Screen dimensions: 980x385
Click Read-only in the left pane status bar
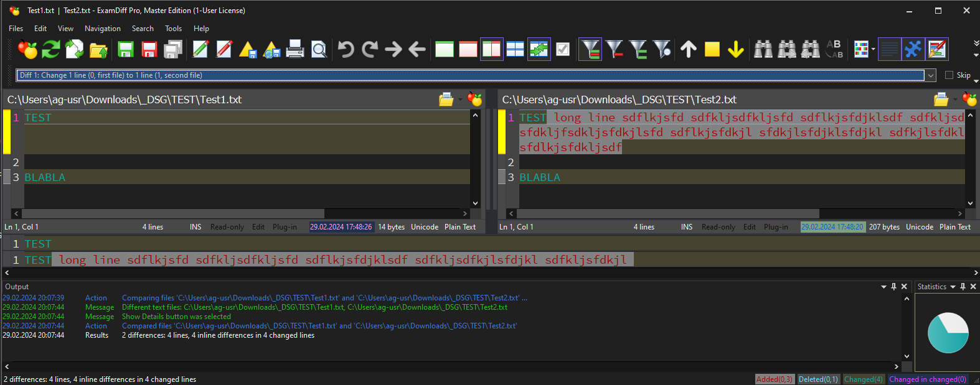tap(227, 227)
